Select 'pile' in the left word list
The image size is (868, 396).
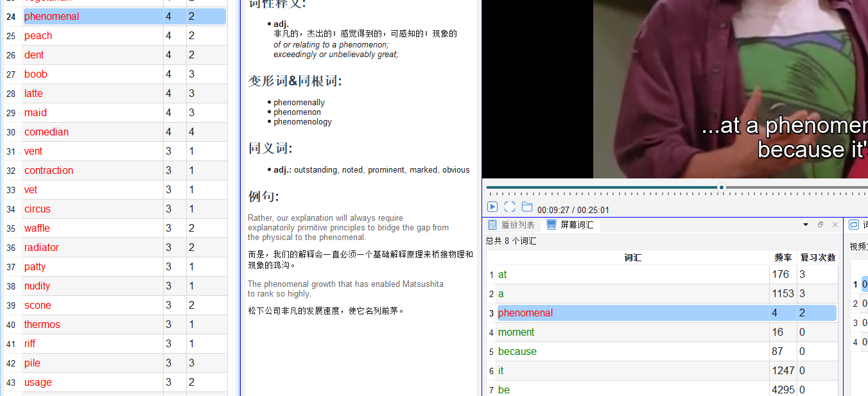tap(32, 363)
